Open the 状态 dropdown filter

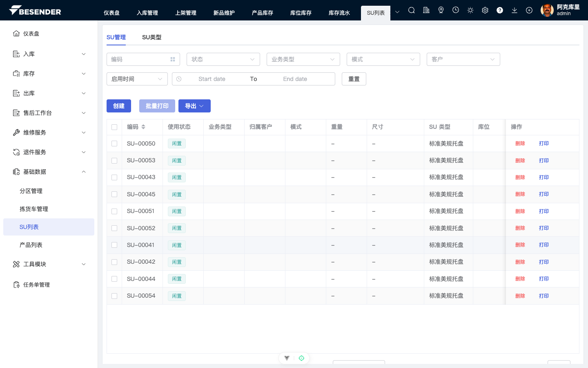223,59
